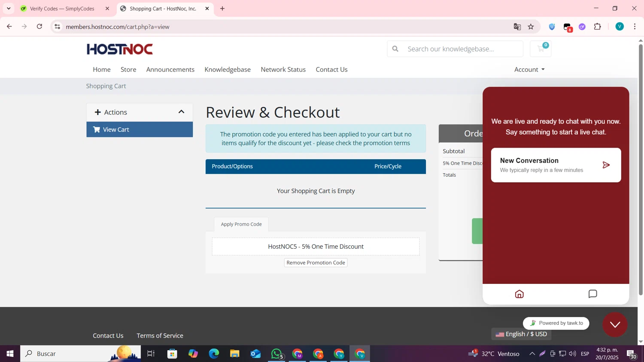Screen dimensions: 644x362
Task: Open WhatsApp from the taskbar
Action: pyautogui.click(x=277, y=354)
